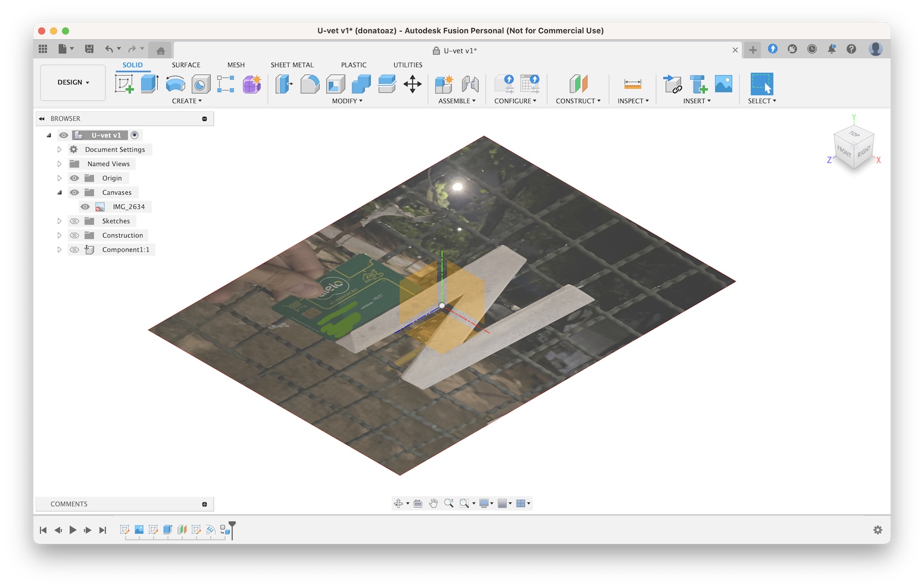Collapse the Canvases folder

59,192
